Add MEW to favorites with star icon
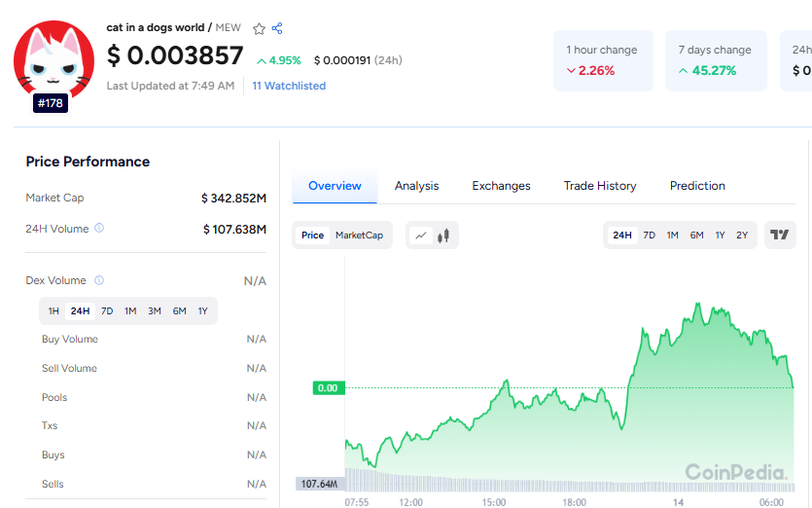This screenshot has width=812, height=508. click(259, 28)
